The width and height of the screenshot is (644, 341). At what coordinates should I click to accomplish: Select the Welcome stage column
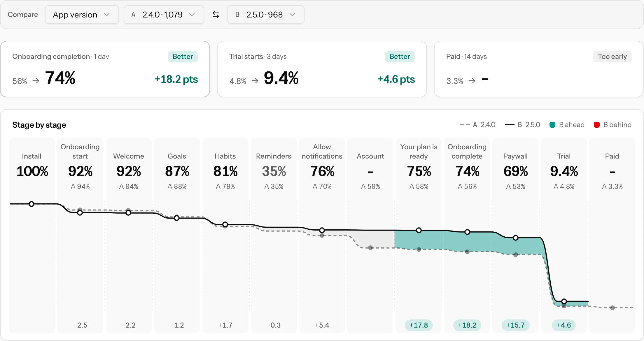[129, 235]
